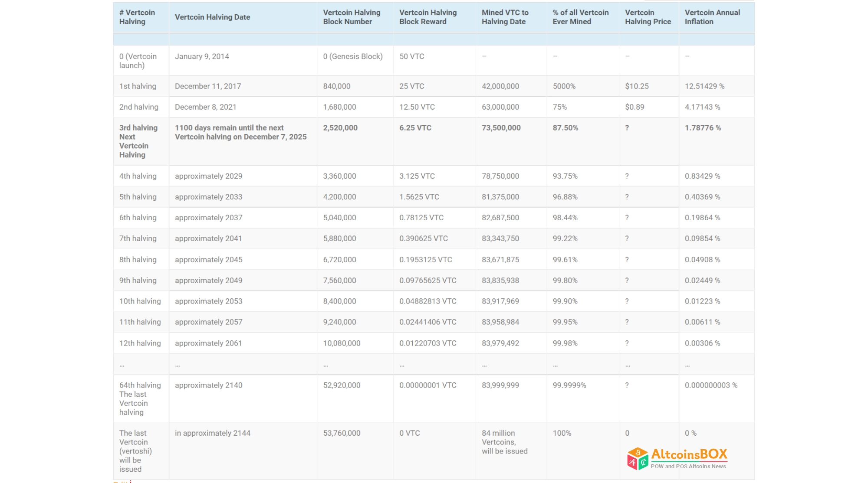Click the '% of all Vertcoin Ever Mined' header
868x483 pixels.
581,17
